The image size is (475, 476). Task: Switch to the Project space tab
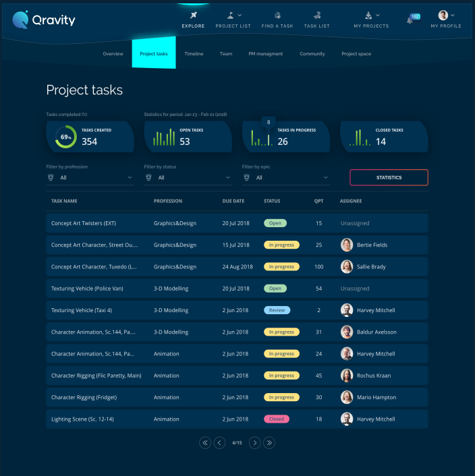coord(356,54)
